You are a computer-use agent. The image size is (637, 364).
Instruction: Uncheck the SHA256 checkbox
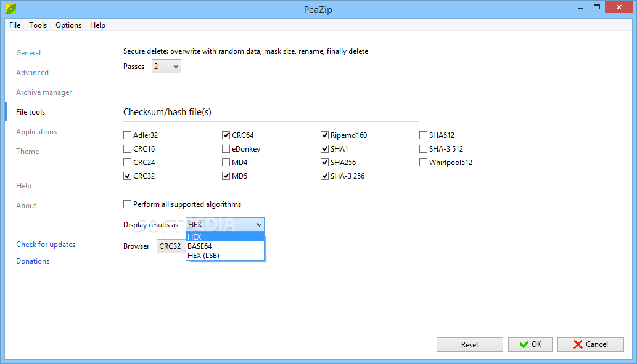point(324,163)
